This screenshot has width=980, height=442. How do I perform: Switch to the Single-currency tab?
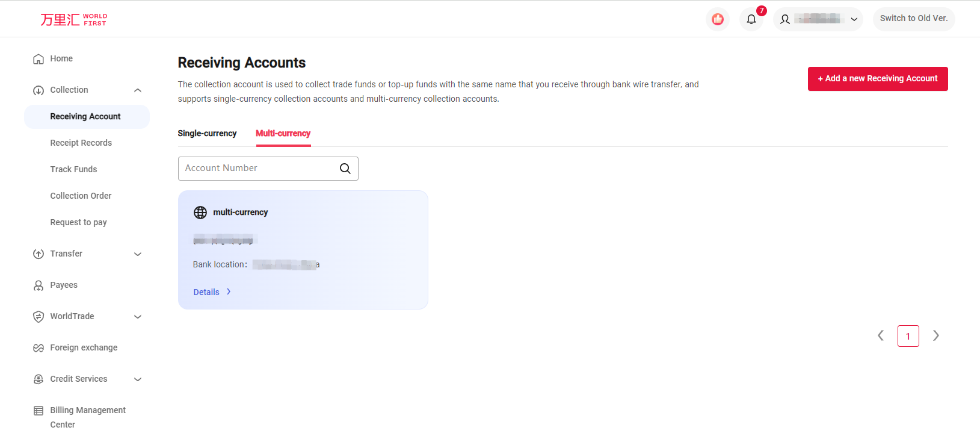(207, 134)
